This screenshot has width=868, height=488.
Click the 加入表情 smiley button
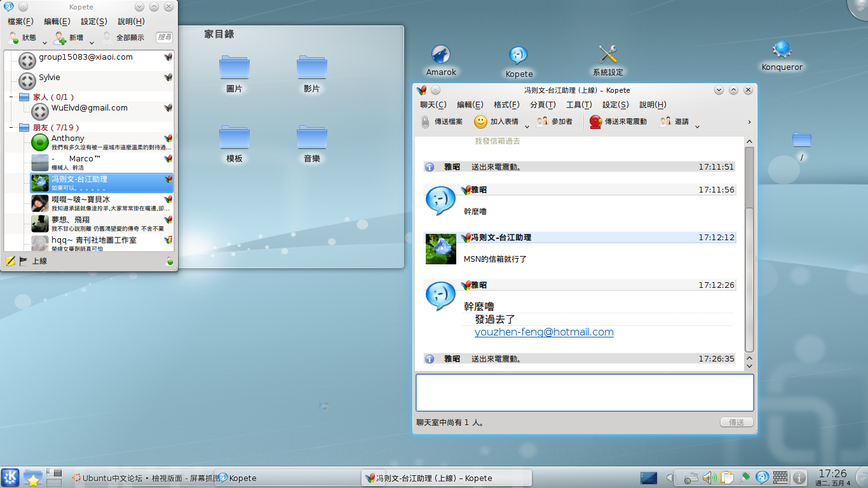tap(496, 121)
